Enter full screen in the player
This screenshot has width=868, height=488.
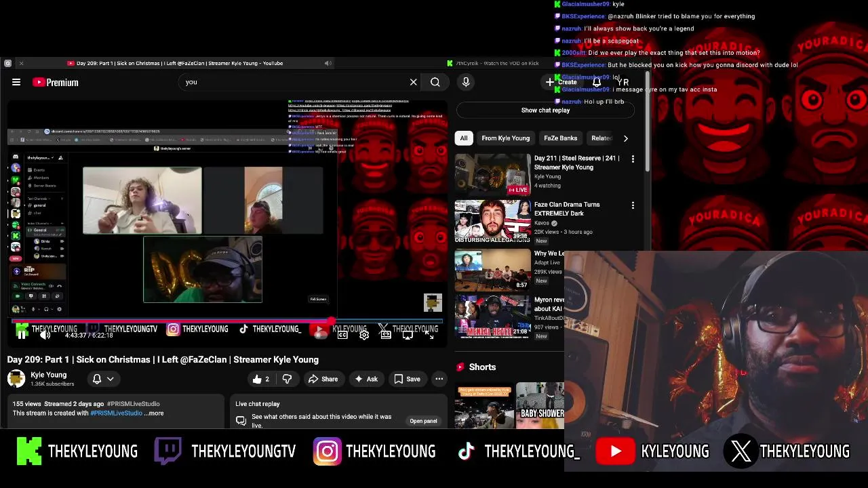429,335
